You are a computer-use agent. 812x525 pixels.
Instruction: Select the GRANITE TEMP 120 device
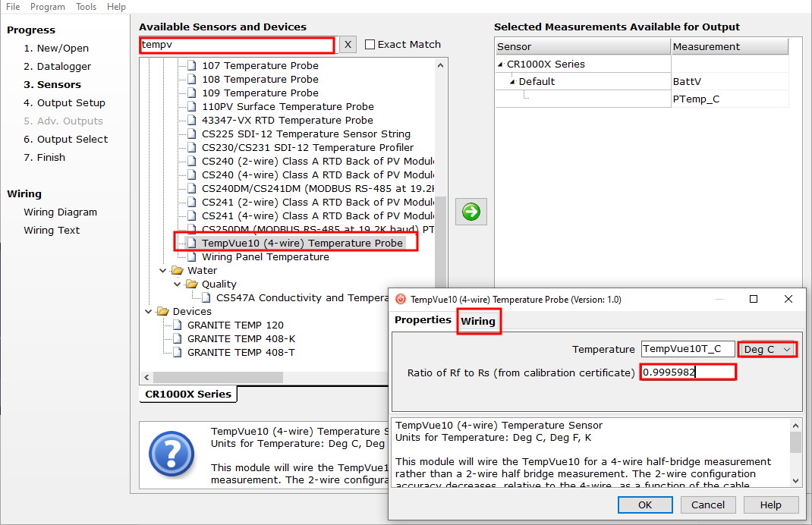pyautogui.click(x=235, y=325)
